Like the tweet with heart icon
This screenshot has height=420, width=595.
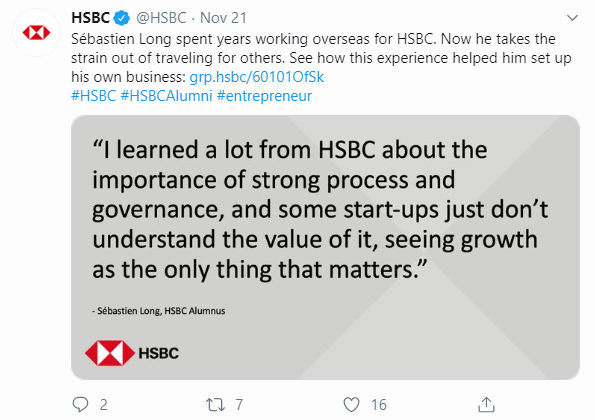[x=351, y=405]
